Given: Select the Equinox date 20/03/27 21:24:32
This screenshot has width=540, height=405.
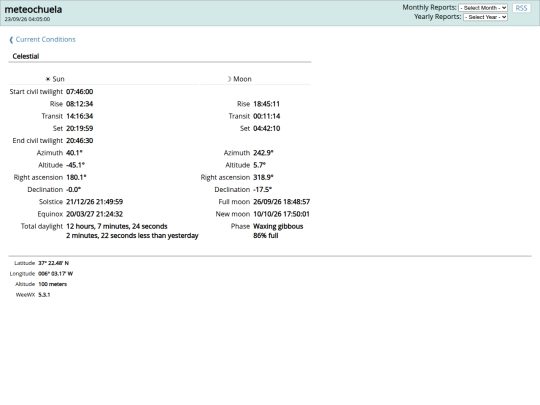Looking at the screenshot, I should (94, 214).
